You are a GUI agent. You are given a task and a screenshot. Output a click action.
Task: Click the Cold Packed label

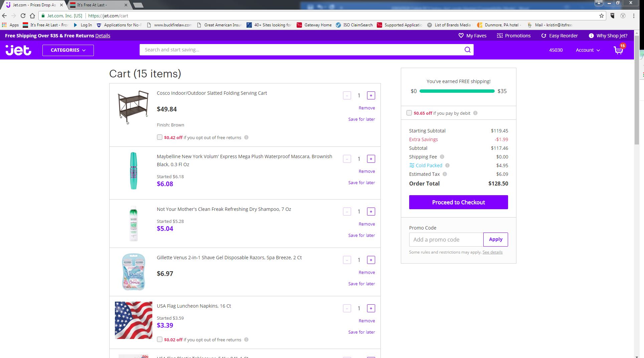click(x=429, y=165)
